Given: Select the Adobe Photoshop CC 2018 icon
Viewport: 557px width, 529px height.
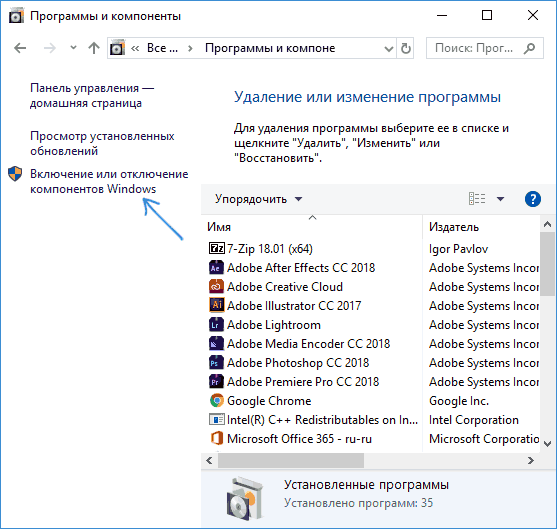Looking at the screenshot, I should [216, 362].
